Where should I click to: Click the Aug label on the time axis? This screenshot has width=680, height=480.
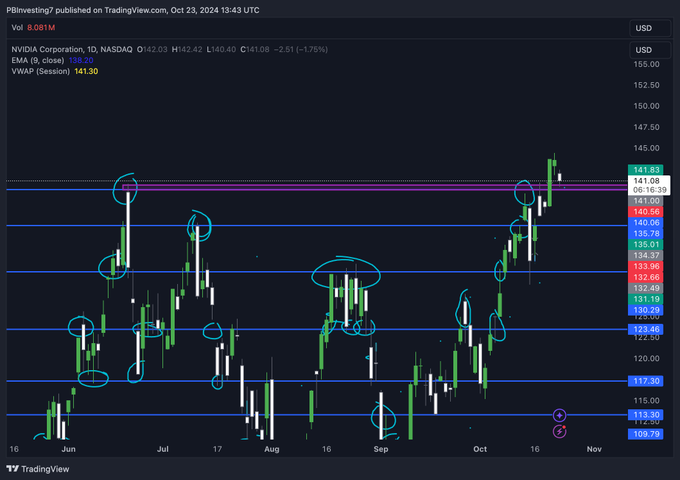pos(272,449)
